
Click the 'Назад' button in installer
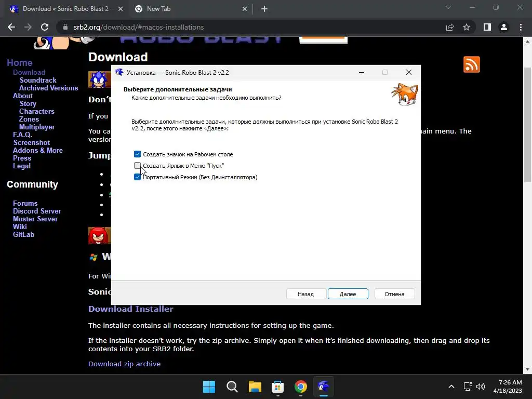pos(305,294)
